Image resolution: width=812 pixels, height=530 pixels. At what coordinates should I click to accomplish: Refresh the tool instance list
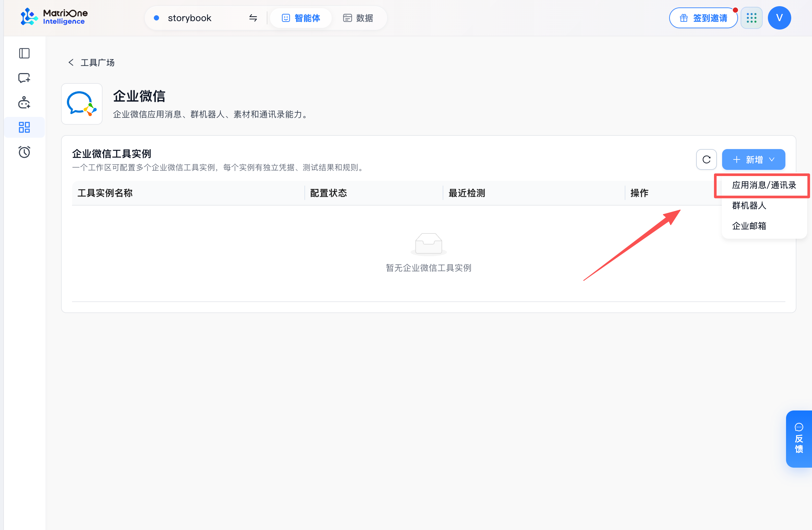coord(706,159)
